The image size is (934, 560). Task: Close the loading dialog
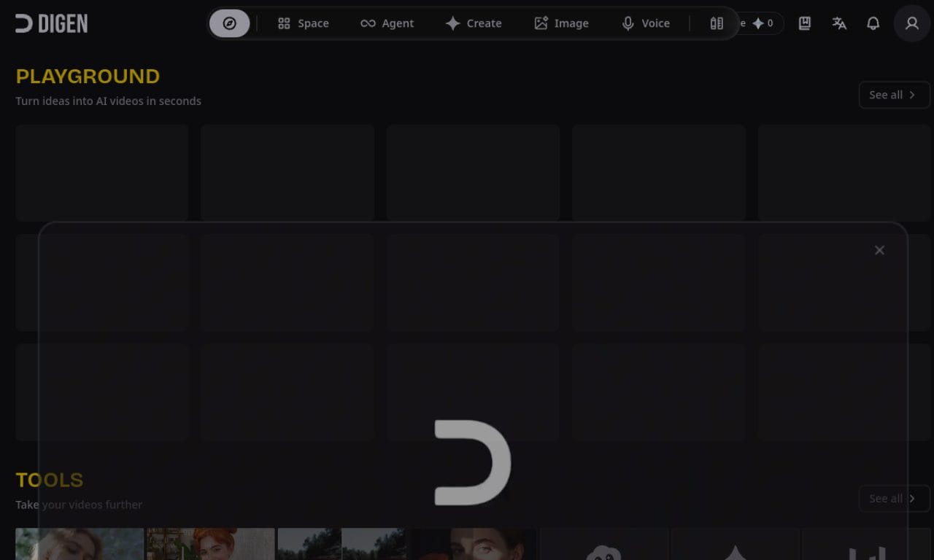[x=879, y=250]
